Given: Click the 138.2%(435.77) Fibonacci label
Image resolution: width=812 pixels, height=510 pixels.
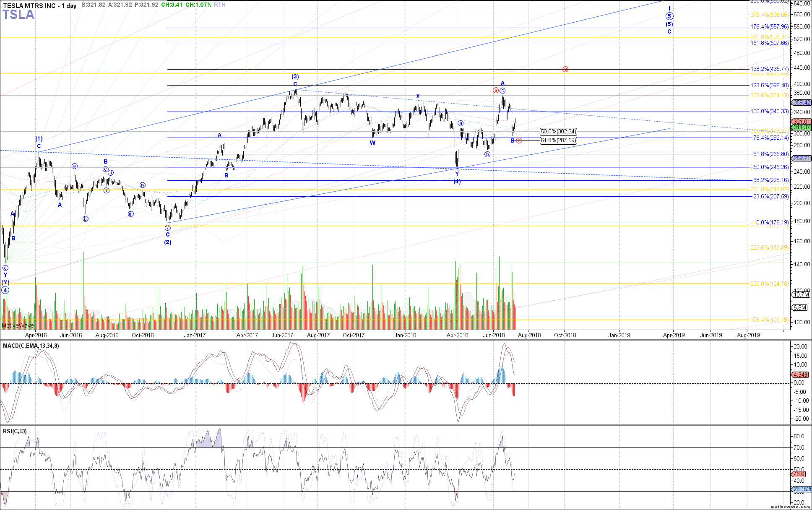Looking at the screenshot, I should coord(769,69).
